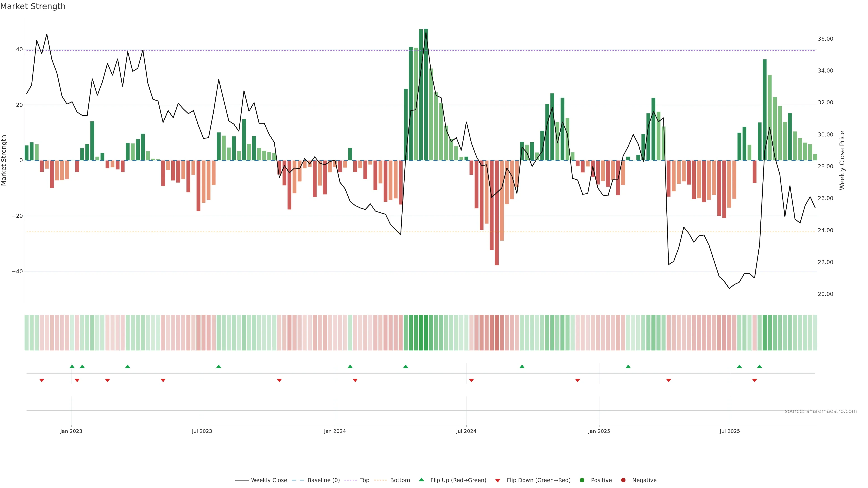Screen dimensions: 868x488
Task: Click the Market Strength chart title
Action: coord(33,6)
